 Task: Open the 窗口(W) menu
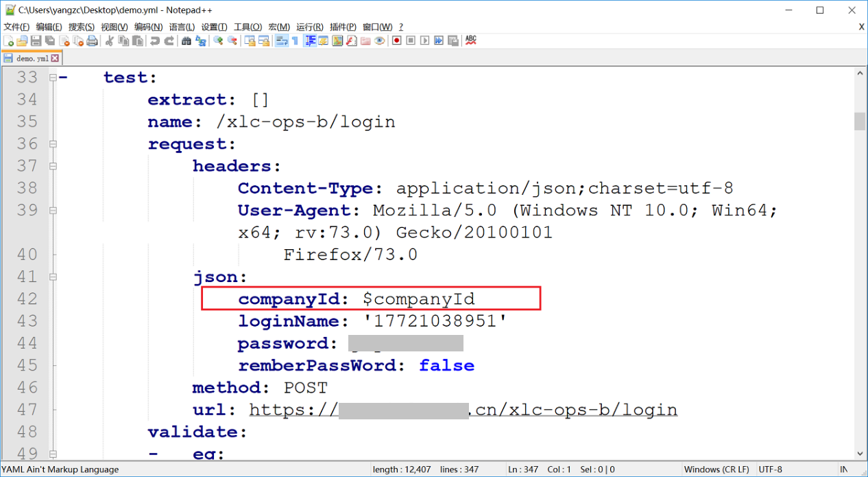[378, 27]
